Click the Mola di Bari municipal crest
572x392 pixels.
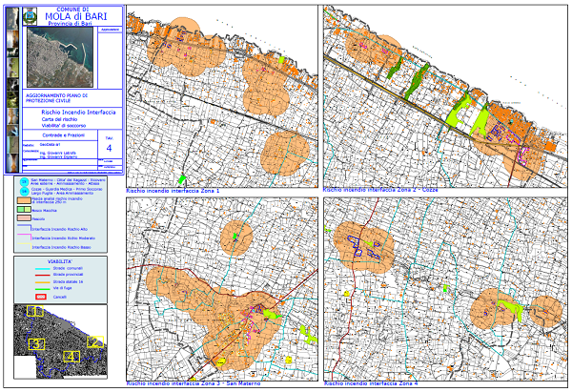click(x=31, y=15)
